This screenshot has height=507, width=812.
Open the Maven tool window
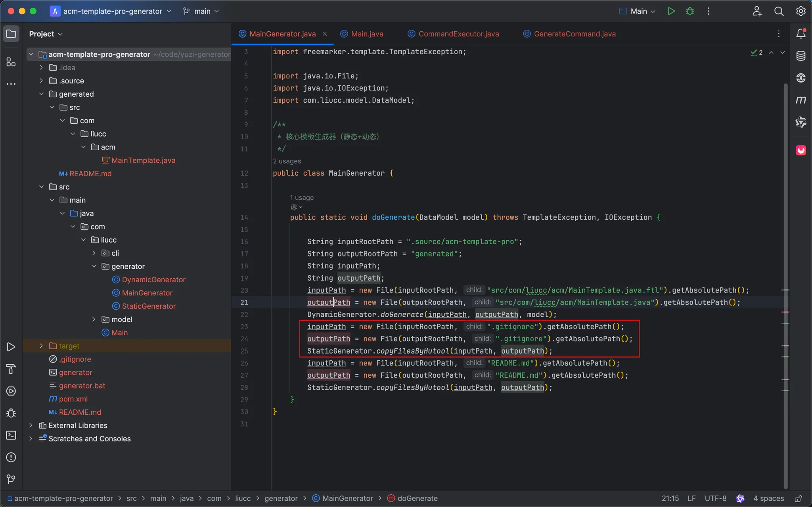pos(801,100)
